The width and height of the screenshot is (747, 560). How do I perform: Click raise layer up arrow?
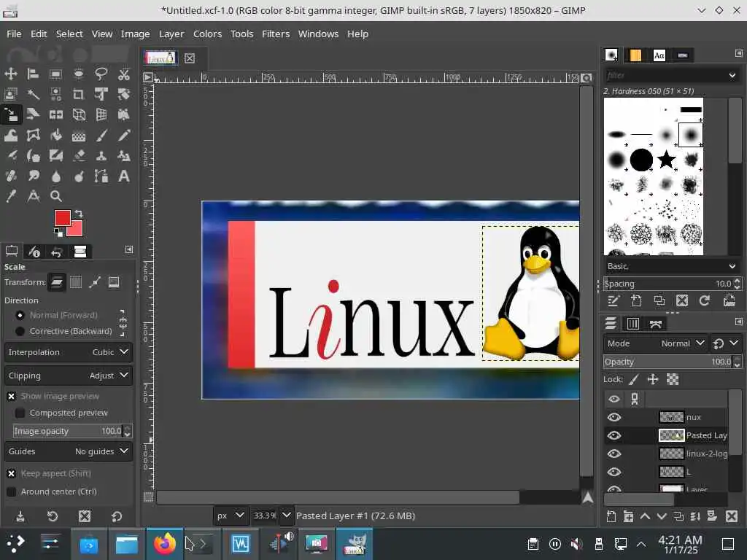pos(645,516)
